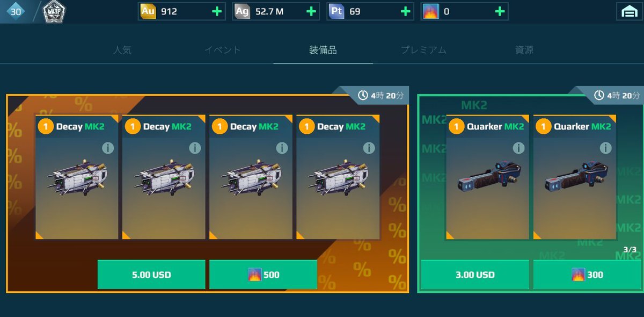View info for the fourth Decay MK2
Screen dimensions: 644x317
pos(369,148)
